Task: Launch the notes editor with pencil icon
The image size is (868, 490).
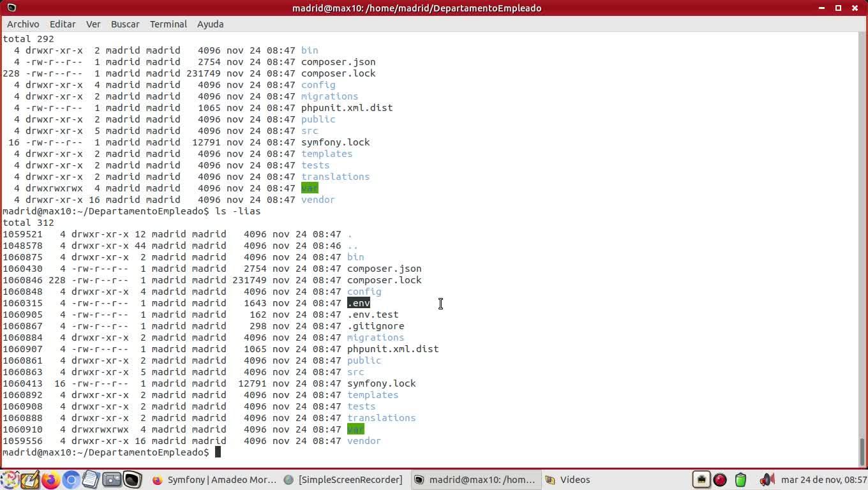Action: pyautogui.click(x=29, y=480)
